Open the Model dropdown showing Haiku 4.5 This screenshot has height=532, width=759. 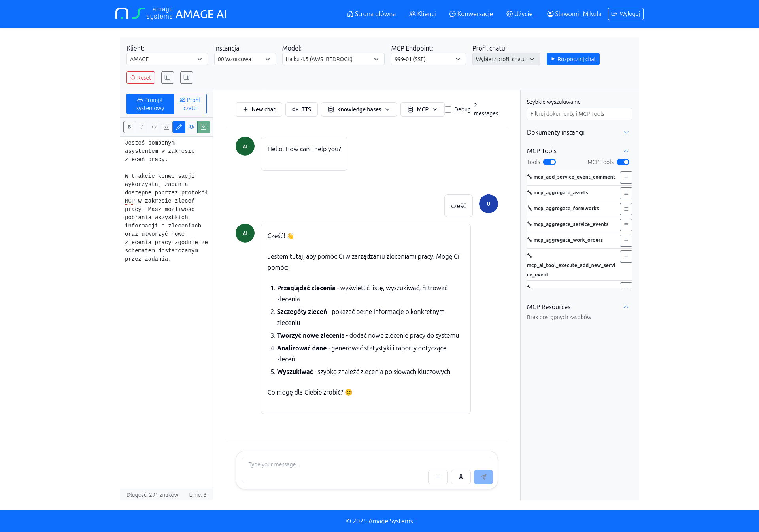click(x=333, y=59)
